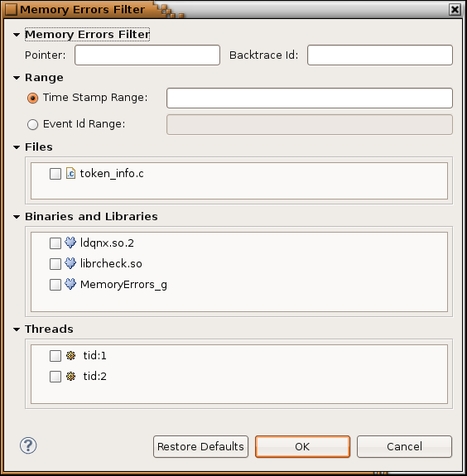The height and width of the screenshot is (476, 467).
Task: Click the window icon in title bar
Action: pos(11,9)
